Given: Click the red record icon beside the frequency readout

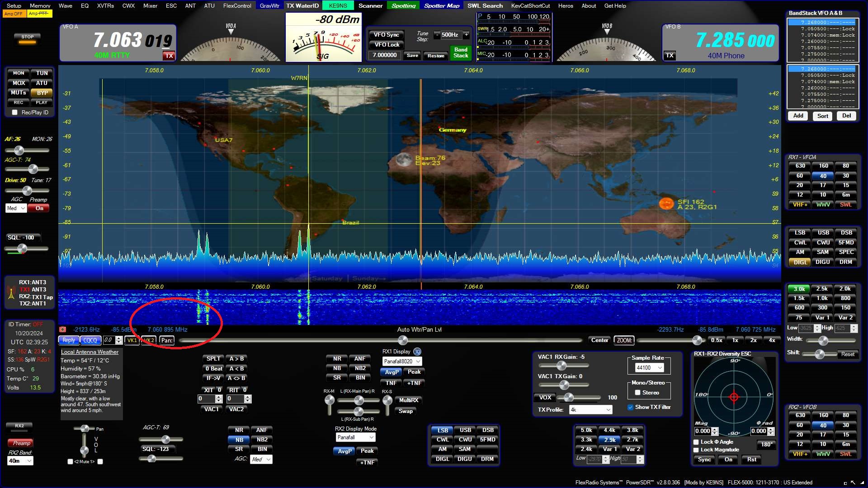Looking at the screenshot, I should [x=62, y=329].
